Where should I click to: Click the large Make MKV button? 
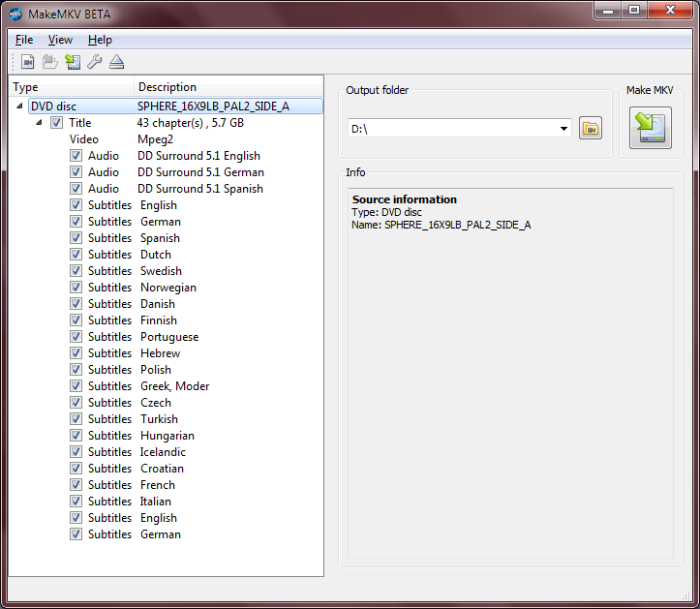pos(650,128)
